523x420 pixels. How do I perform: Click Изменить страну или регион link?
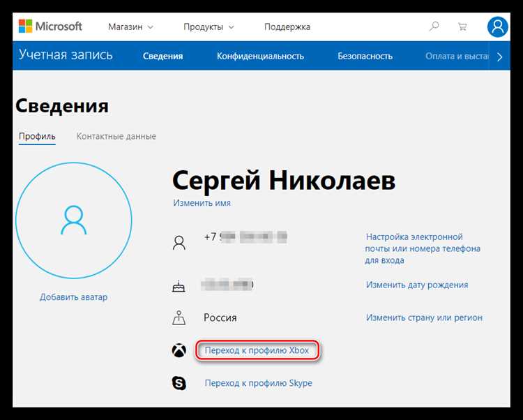pos(424,317)
